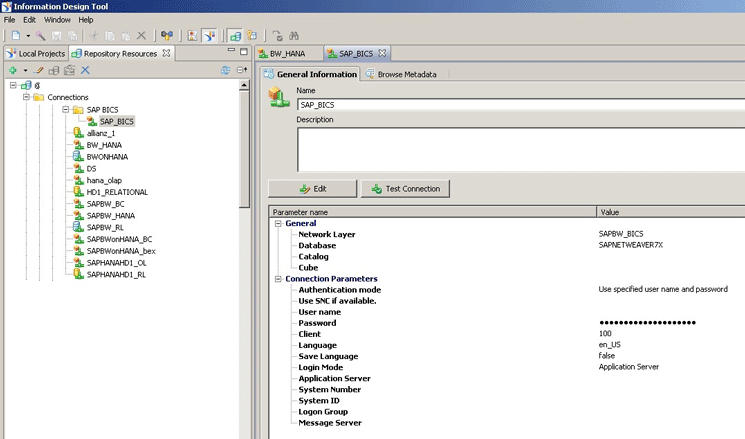
Task: Collapse the Connection Parameters group
Action: 278,279
